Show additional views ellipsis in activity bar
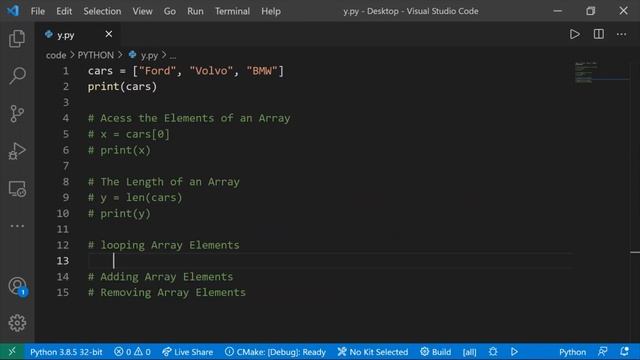The image size is (640, 360). pyautogui.click(x=17, y=226)
